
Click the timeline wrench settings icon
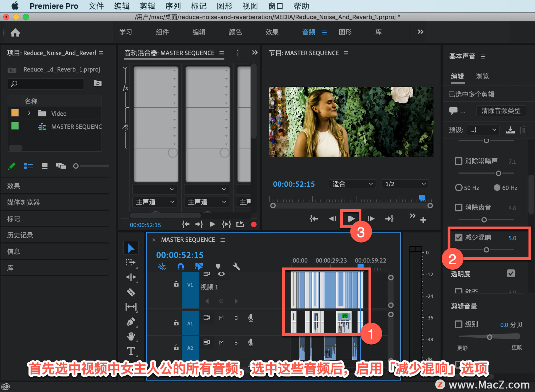(x=236, y=266)
